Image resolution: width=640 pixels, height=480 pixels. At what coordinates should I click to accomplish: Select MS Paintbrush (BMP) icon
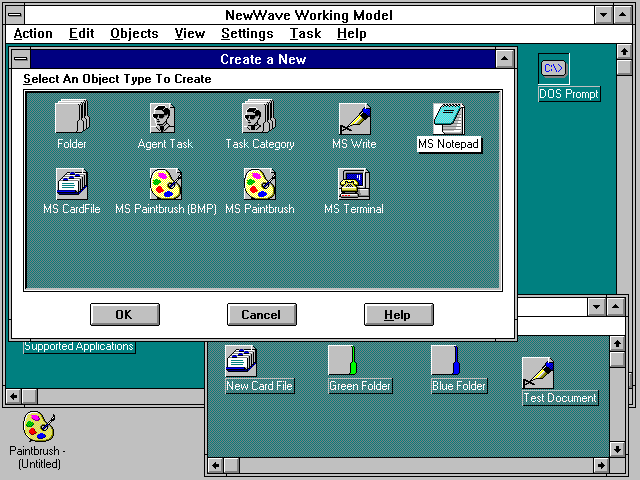click(x=165, y=184)
